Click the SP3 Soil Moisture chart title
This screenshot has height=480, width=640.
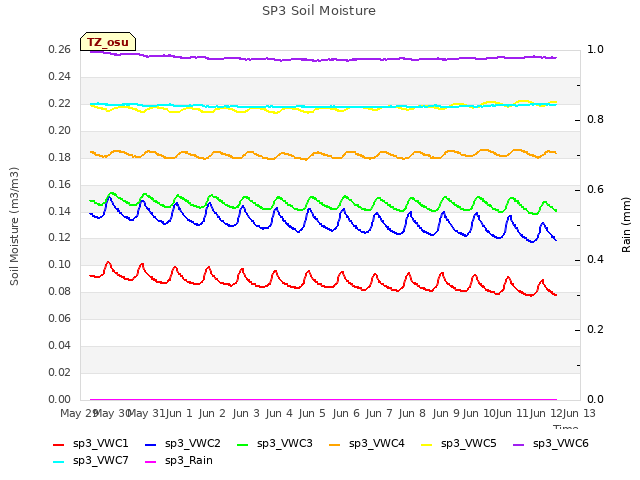pos(319,11)
